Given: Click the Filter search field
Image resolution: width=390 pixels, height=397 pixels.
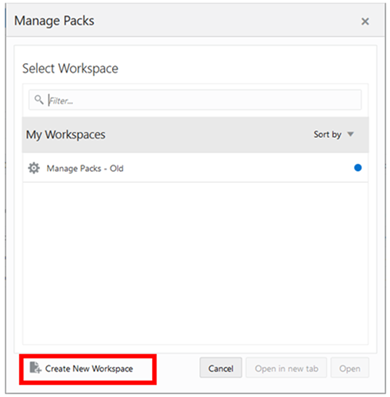Looking at the screenshot, I should coord(195,100).
